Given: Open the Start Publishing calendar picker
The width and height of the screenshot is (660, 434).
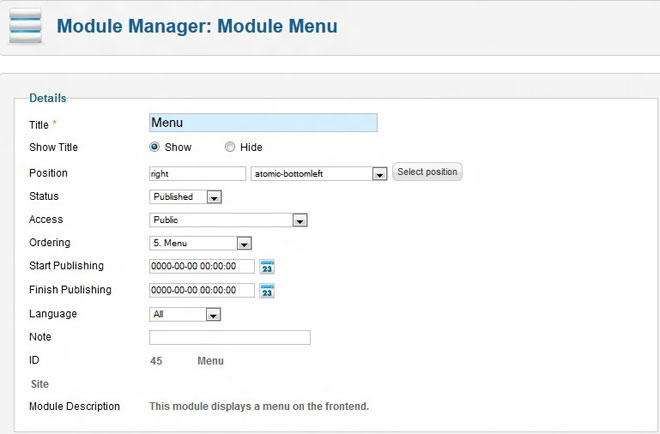Looking at the screenshot, I should pos(267,267).
